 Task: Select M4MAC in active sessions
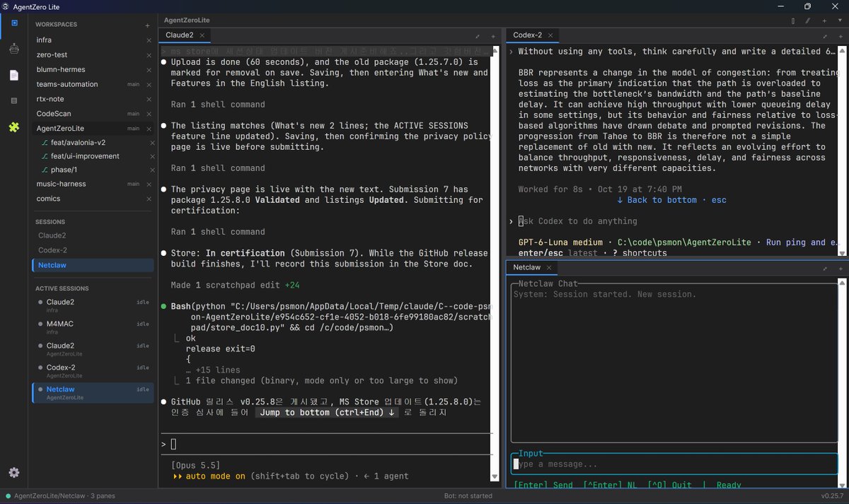(93, 326)
